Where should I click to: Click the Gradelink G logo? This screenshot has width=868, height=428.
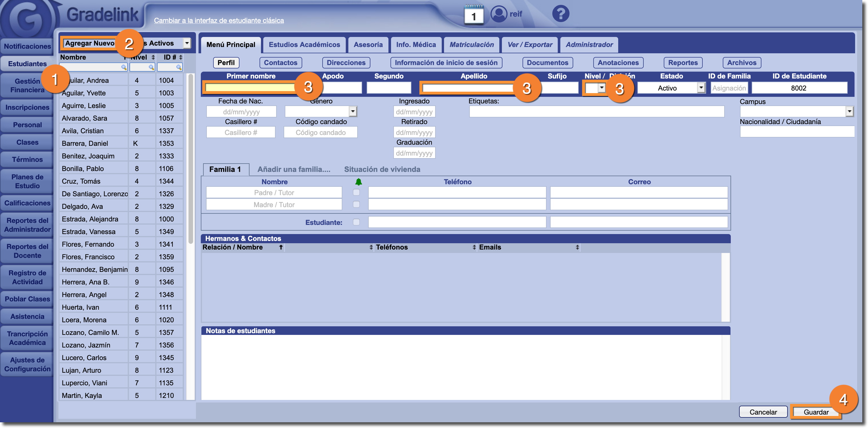(26, 19)
